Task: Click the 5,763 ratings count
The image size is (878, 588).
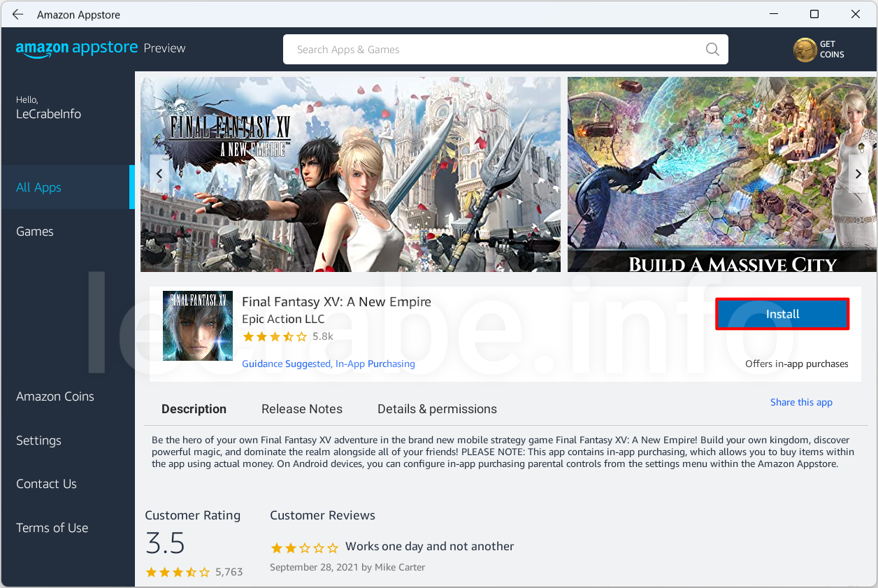Action: coord(229,572)
